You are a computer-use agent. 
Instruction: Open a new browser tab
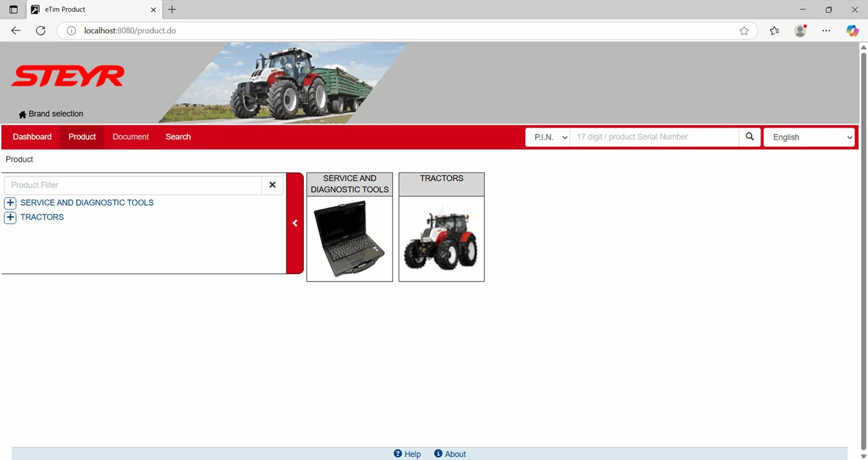pos(172,10)
